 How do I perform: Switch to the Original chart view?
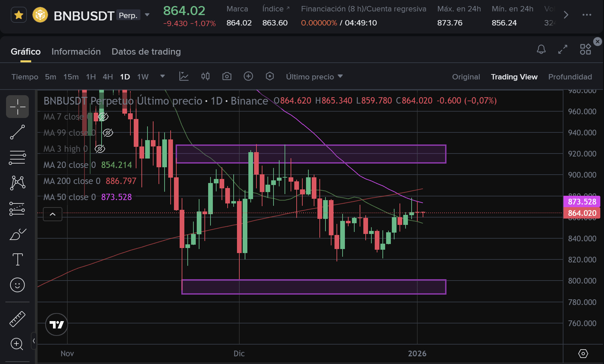point(466,77)
